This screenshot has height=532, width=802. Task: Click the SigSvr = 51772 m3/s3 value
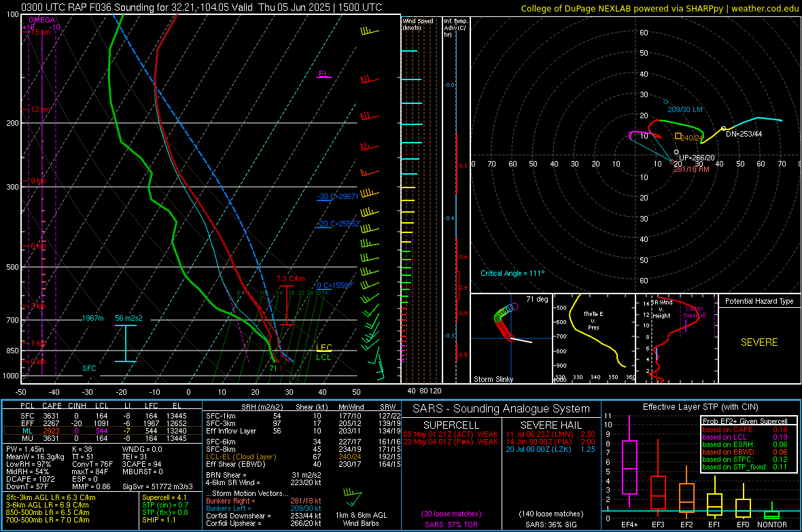tap(158, 486)
